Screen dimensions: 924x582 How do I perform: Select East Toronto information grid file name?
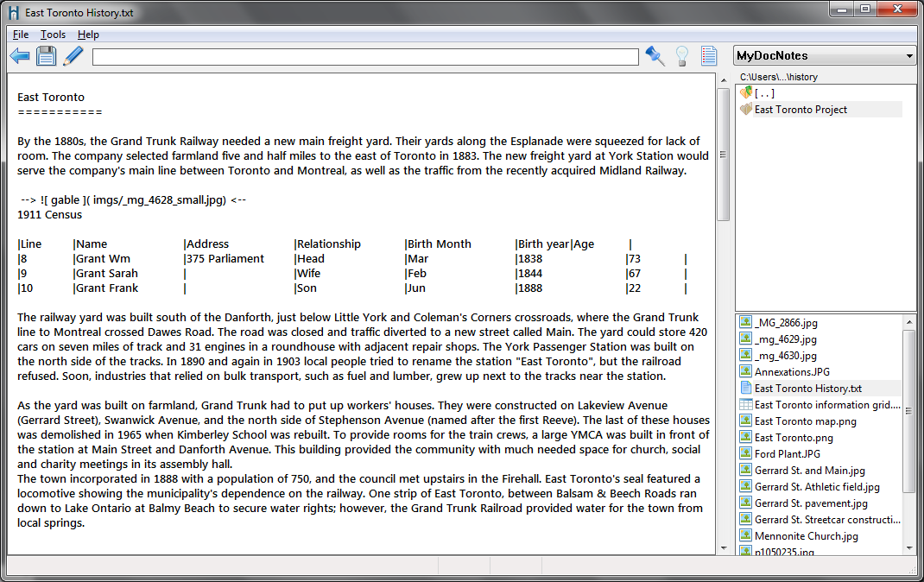click(x=827, y=405)
